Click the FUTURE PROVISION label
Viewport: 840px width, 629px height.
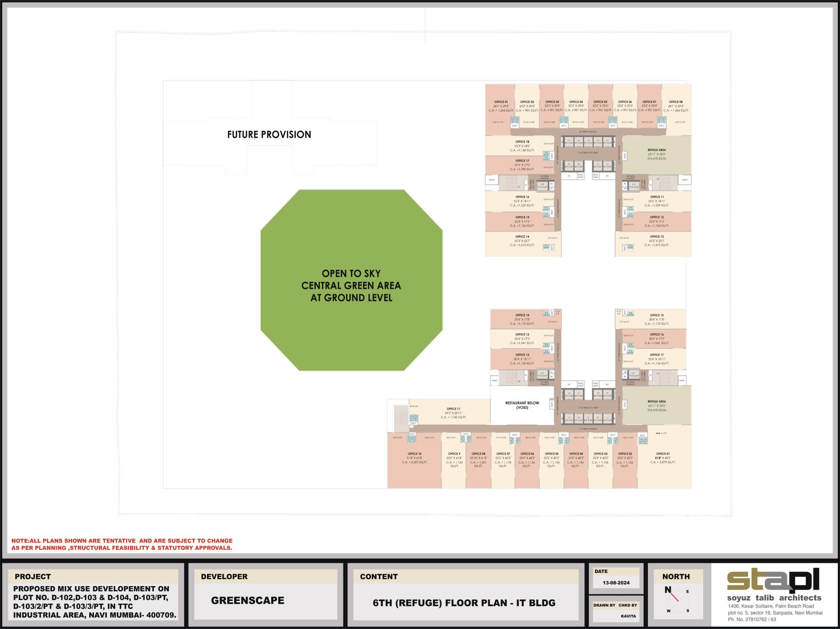(x=269, y=134)
